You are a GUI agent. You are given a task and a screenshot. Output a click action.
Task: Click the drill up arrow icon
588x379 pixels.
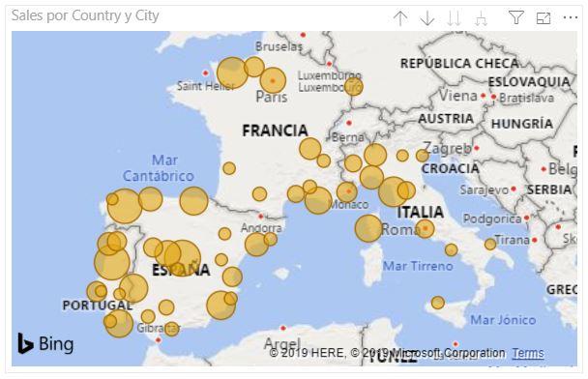[400, 18]
